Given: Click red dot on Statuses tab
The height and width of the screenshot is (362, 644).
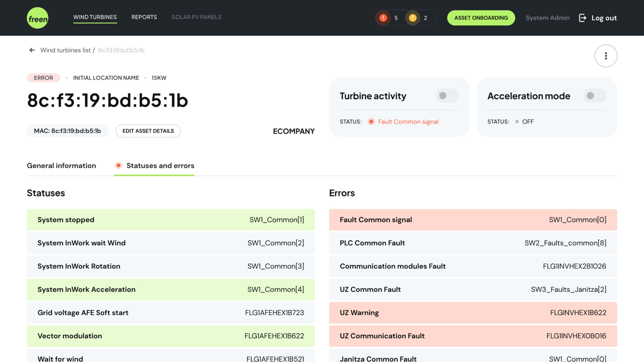Looking at the screenshot, I should pyautogui.click(x=118, y=165).
